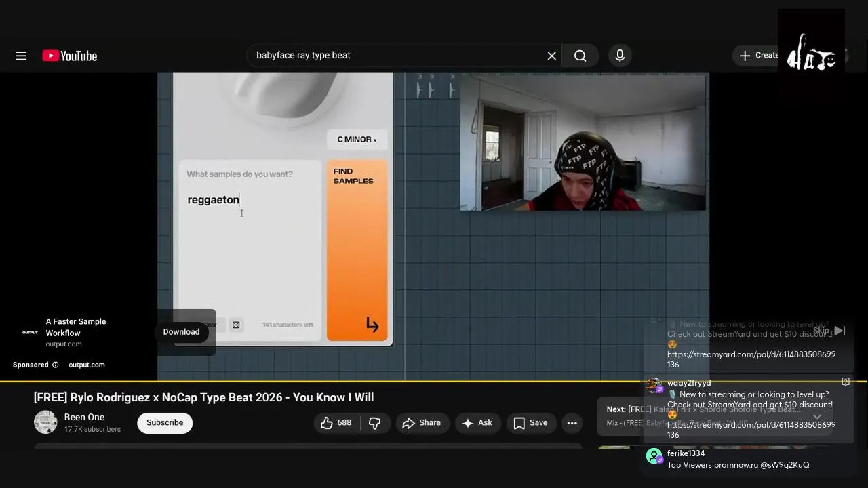Share the video
This screenshot has width=868, height=488.
tap(421, 423)
